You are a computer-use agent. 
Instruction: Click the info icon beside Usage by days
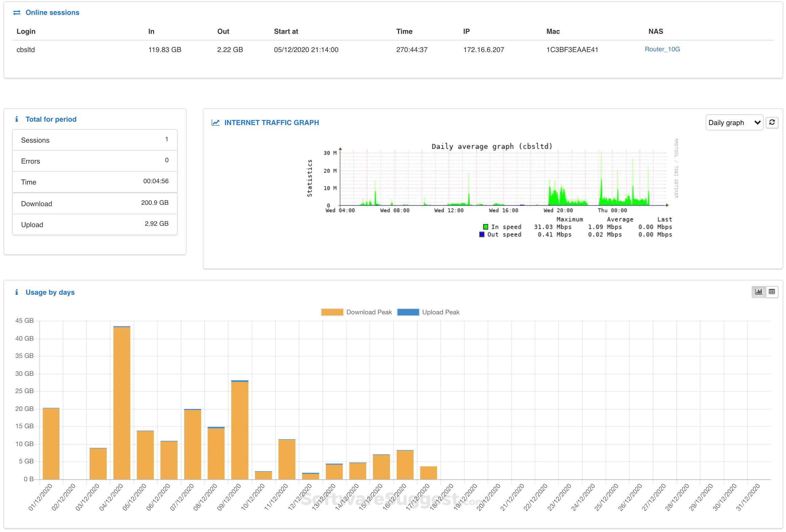(x=17, y=292)
